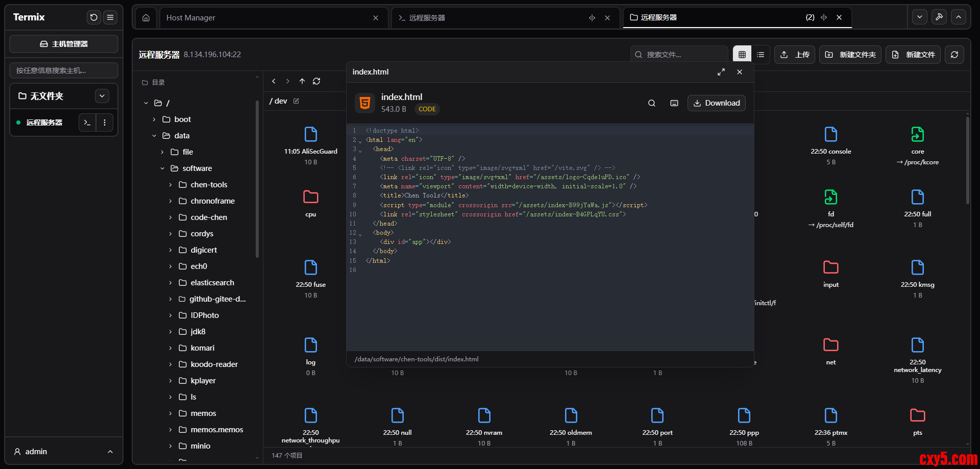The width and height of the screenshot is (980, 469).
Task: Go up to parent directory
Action: [x=302, y=81]
